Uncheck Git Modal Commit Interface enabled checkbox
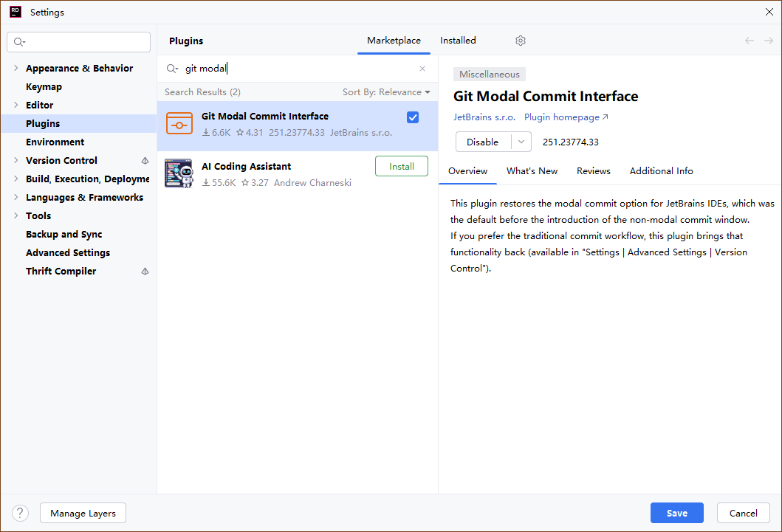Image resolution: width=782 pixels, height=532 pixels. tap(413, 117)
